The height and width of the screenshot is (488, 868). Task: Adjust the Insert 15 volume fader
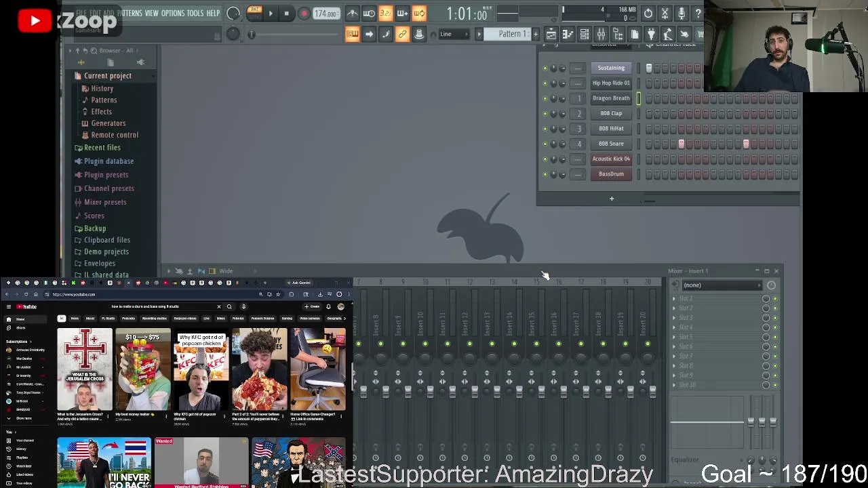541,392
